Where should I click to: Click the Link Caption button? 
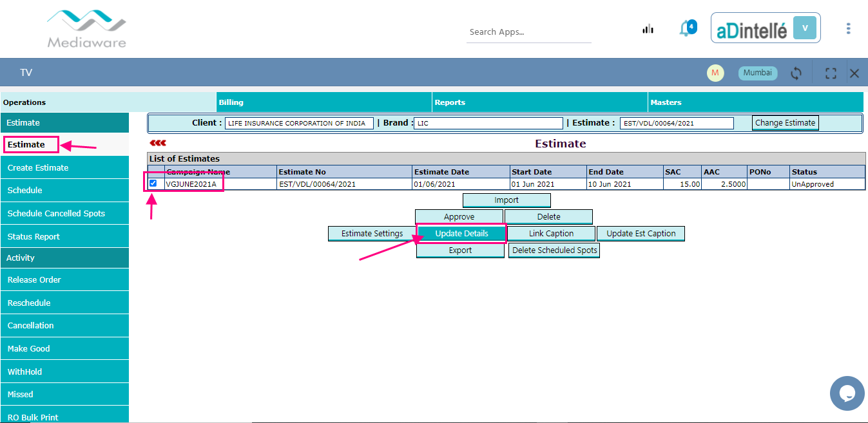[551, 234]
